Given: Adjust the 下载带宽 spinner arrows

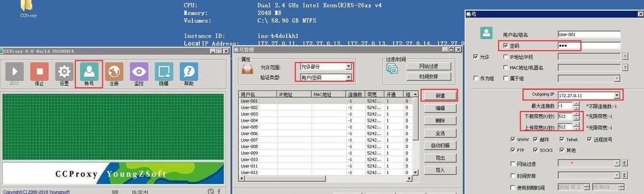Looking at the screenshot, I should pyautogui.click(x=576, y=116).
